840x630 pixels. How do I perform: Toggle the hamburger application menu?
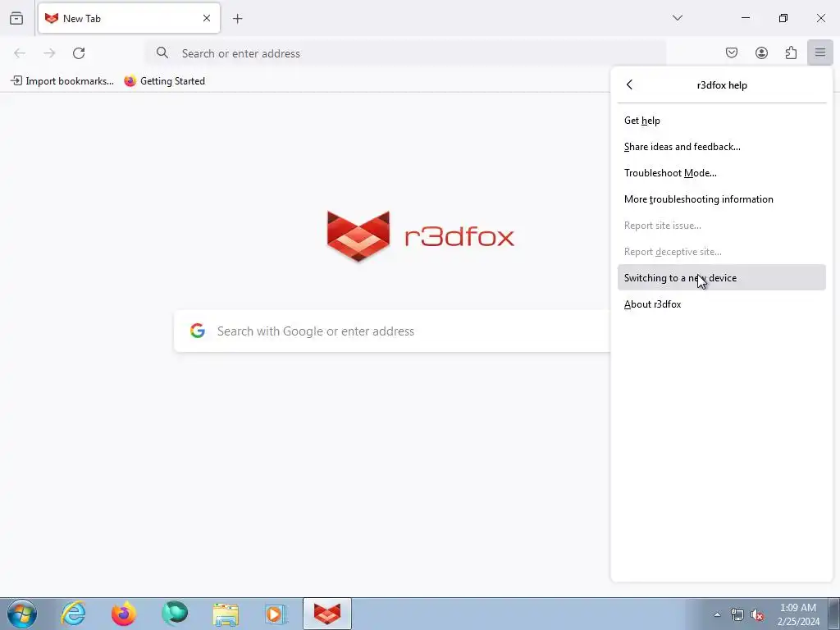(820, 52)
